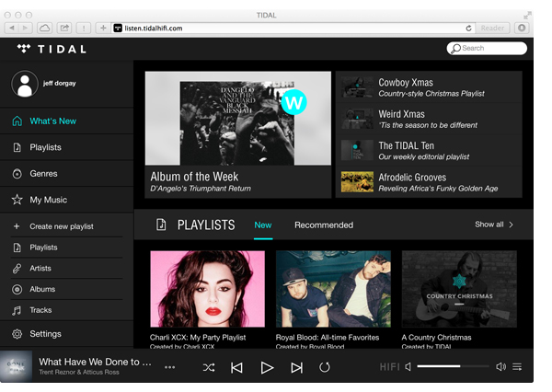This screenshot has width=552, height=392.
Task: Open The TIDAL Ten playlist
Action: pos(429,150)
